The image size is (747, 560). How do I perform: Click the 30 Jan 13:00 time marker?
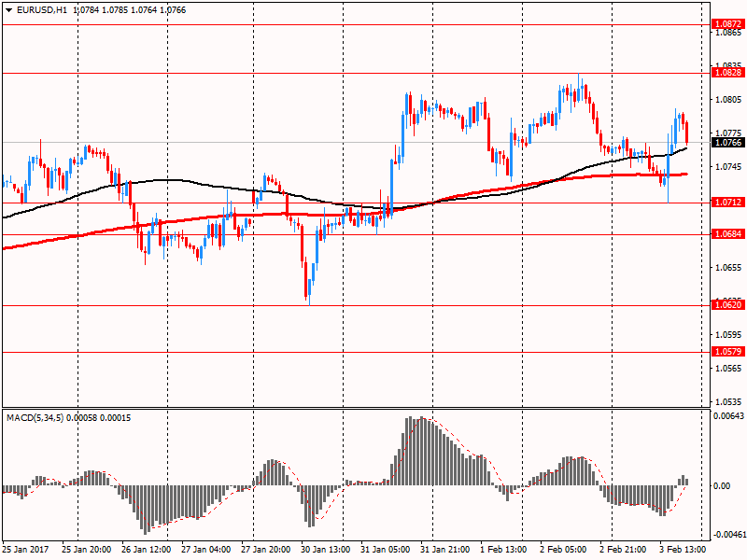click(325, 549)
